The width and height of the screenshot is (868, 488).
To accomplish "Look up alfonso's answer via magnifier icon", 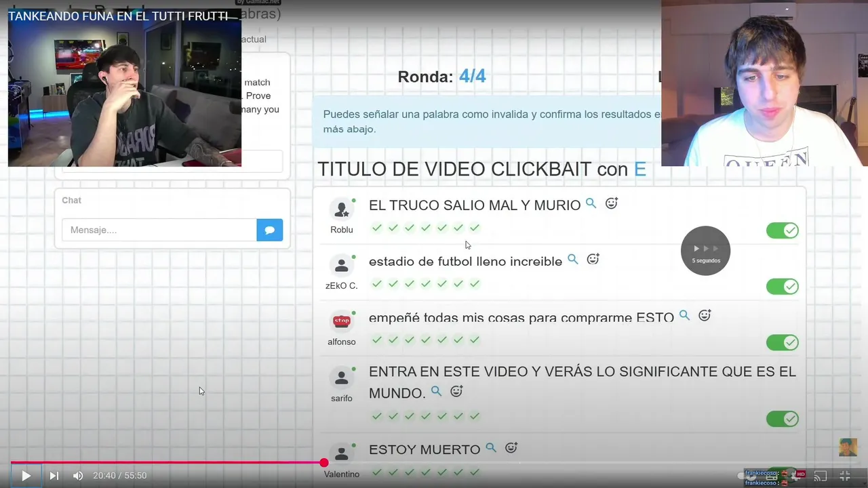I will pyautogui.click(x=684, y=315).
